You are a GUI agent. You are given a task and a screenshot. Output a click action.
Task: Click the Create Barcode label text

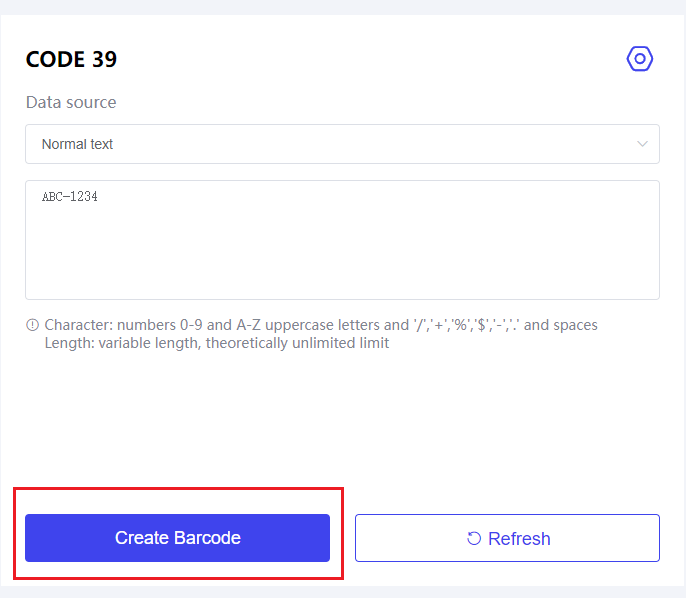coord(177,538)
